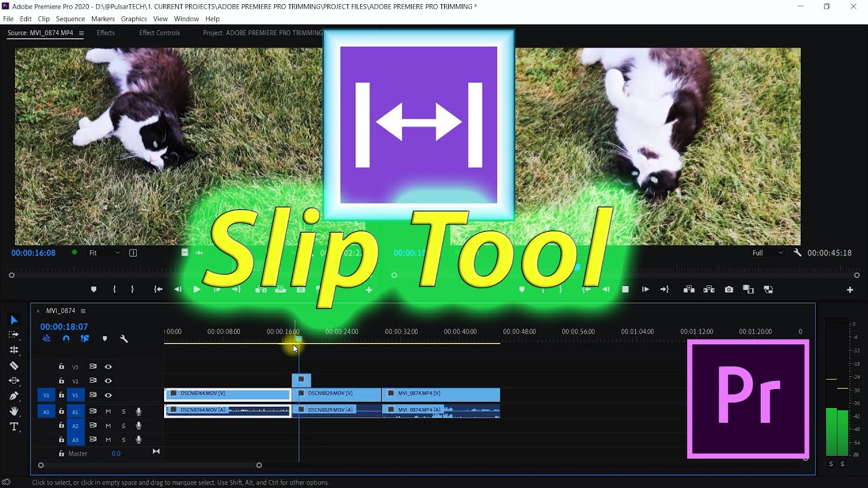Select the Selection tool arrow

click(x=14, y=320)
